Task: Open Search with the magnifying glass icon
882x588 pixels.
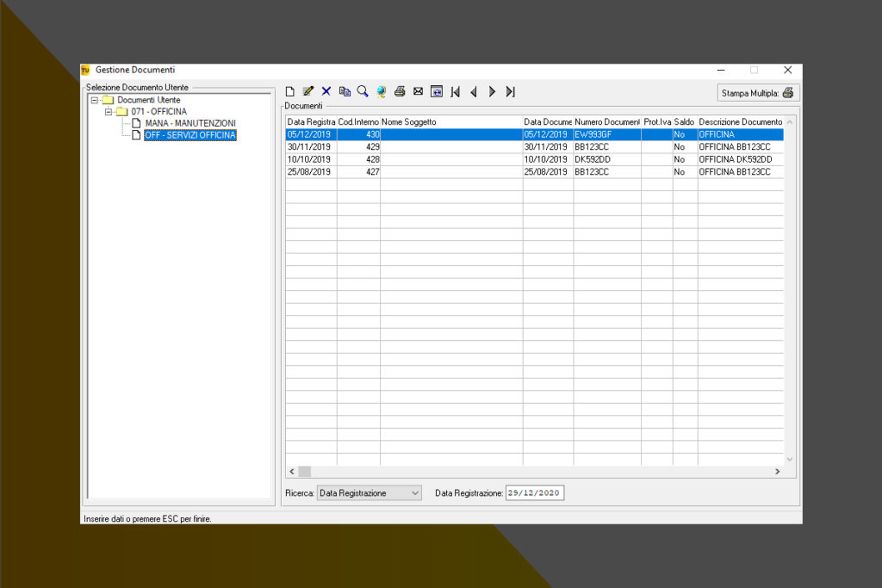Action: 363,91
